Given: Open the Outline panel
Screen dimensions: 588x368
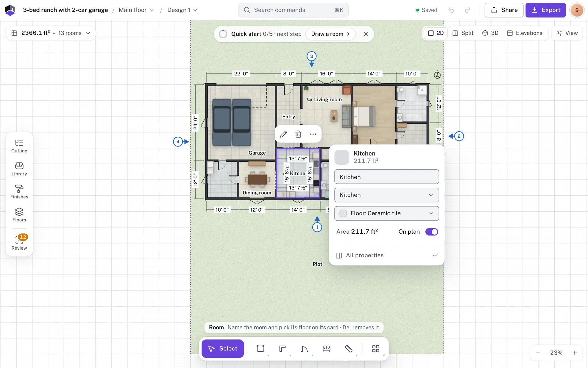Looking at the screenshot, I should (19, 146).
